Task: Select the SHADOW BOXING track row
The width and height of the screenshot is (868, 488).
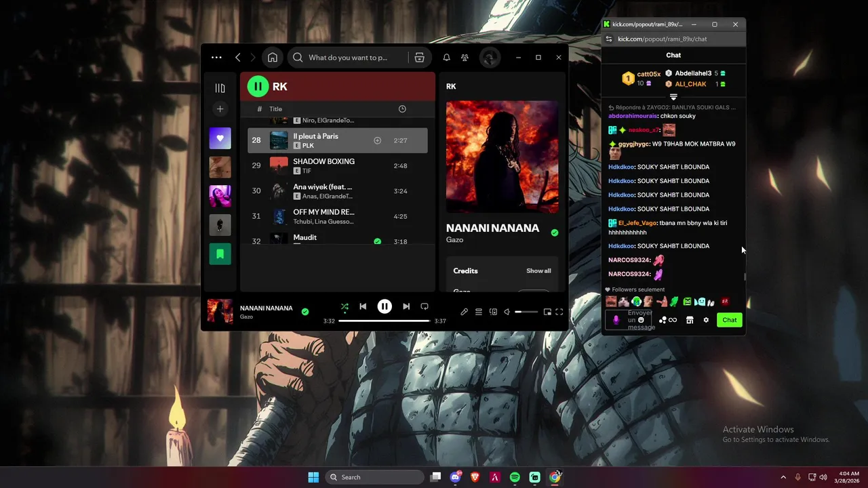Action: coord(338,166)
